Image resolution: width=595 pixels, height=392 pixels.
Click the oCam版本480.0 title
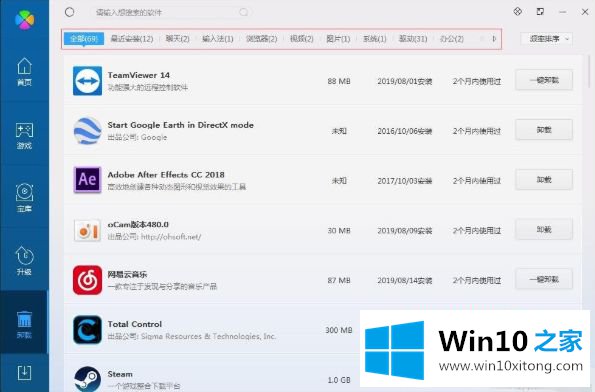tap(138, 224)
